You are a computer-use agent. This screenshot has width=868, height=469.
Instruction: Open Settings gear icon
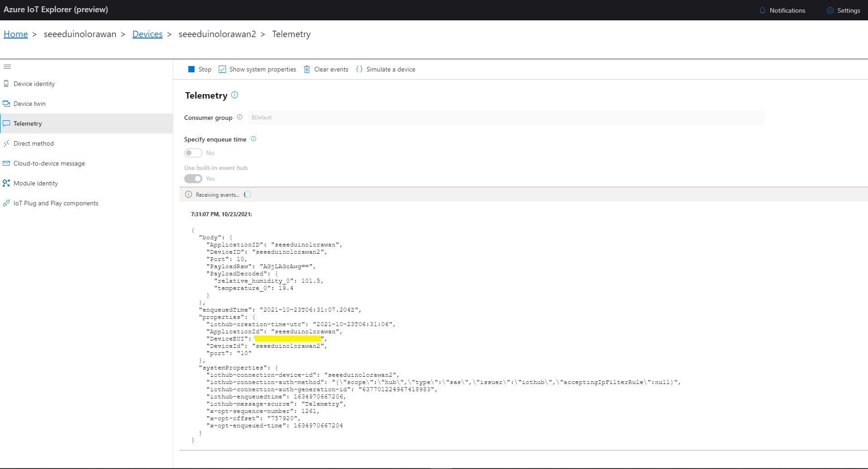tap(830, 10)
